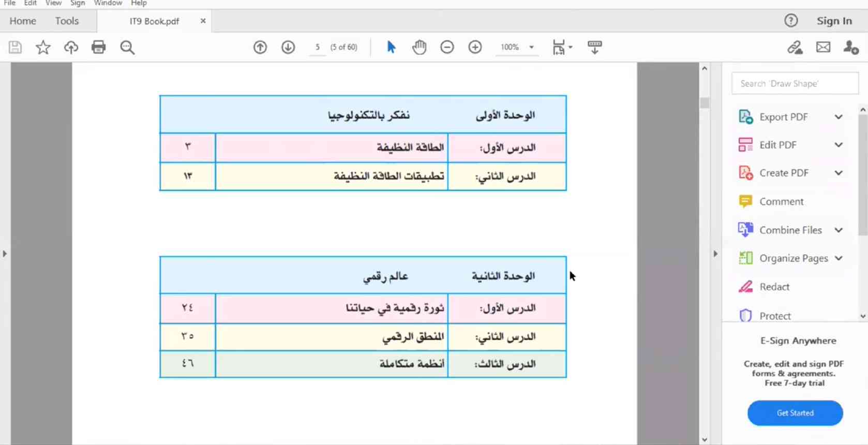This screenshot has width=868, height=445.
Task: Zoom in with the plus icon
Action: (475, 47)
